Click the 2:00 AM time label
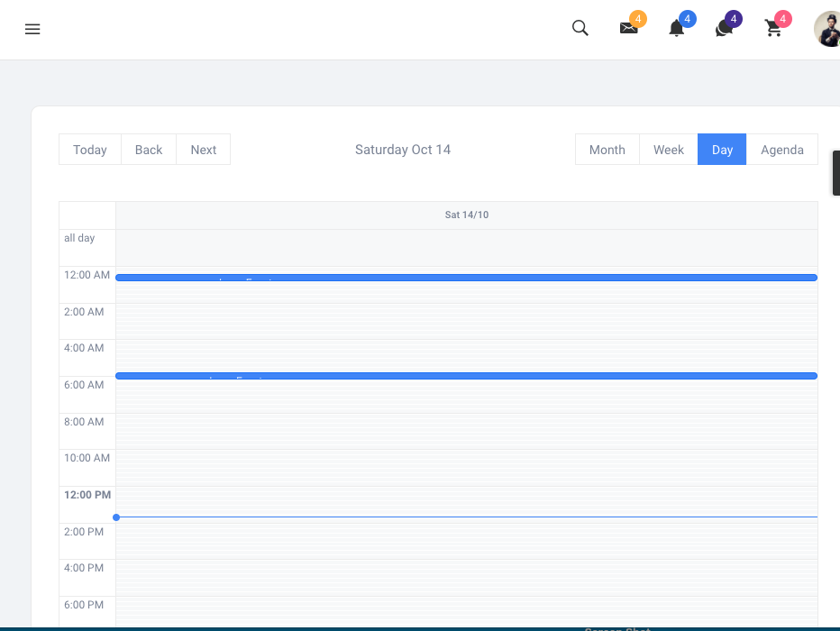Viewport: 840px width, 631px height. coord(84,312)
